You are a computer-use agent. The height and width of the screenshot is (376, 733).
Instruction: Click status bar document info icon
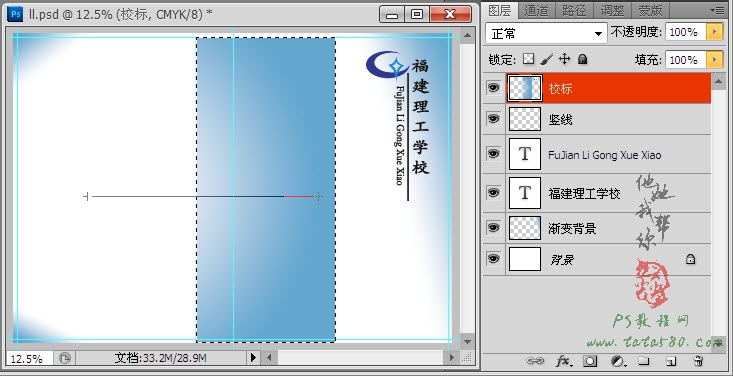point(65,358)
